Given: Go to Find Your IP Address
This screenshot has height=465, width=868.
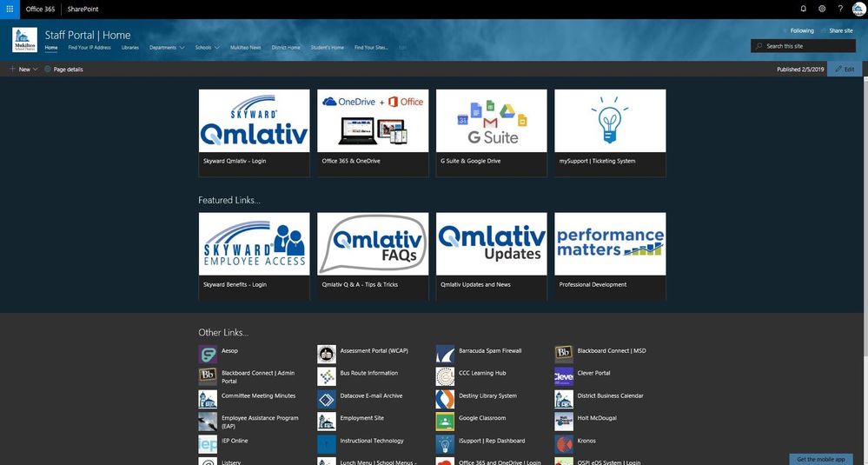Looking at the screenshot, I should click(89, 48).
